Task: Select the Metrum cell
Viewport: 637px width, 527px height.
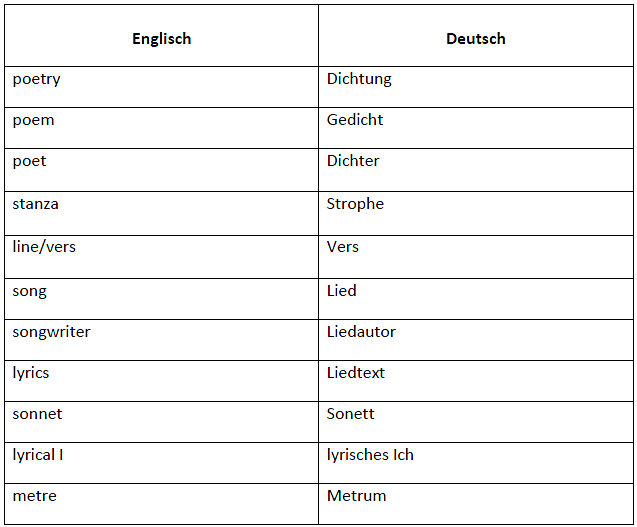Action: coord(476,504)
